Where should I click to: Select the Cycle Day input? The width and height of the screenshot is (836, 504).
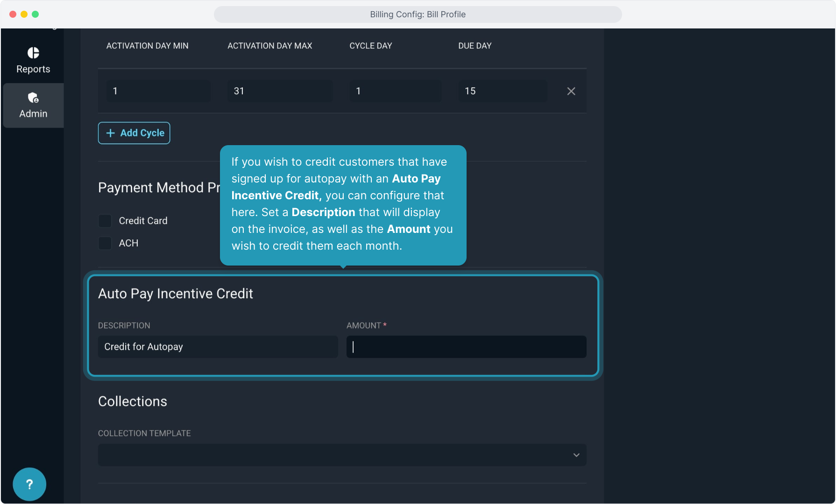(x=395, y=91)
